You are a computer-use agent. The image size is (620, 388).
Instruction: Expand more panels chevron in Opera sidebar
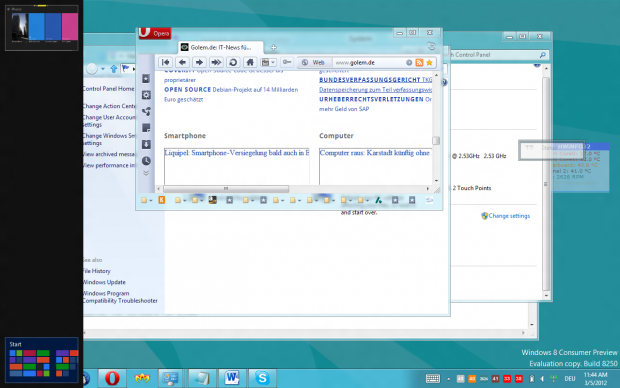click(x=146, y=173)
